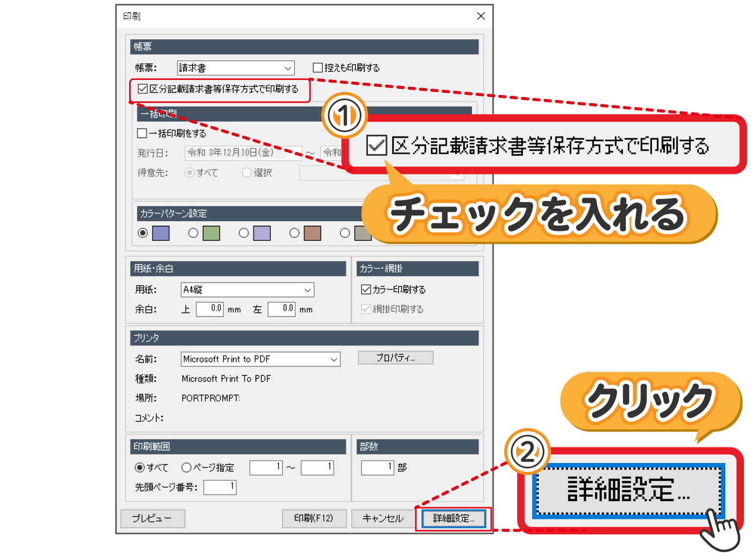The image size is (754, 560).
Task: Toggle 網掛印刷する checkbox
Action: pyautogui.click(x=366, y=309)
